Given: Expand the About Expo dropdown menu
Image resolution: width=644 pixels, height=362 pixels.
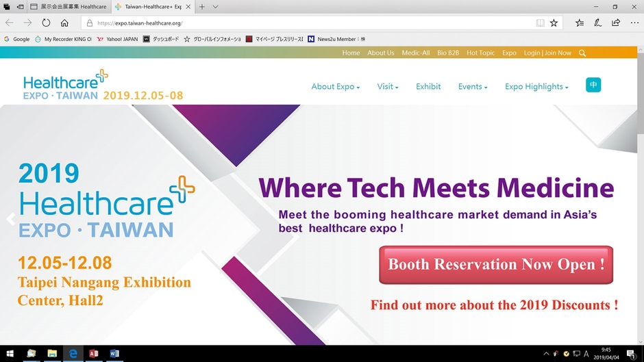Looking at the screenshot, I should click(335, 87).
